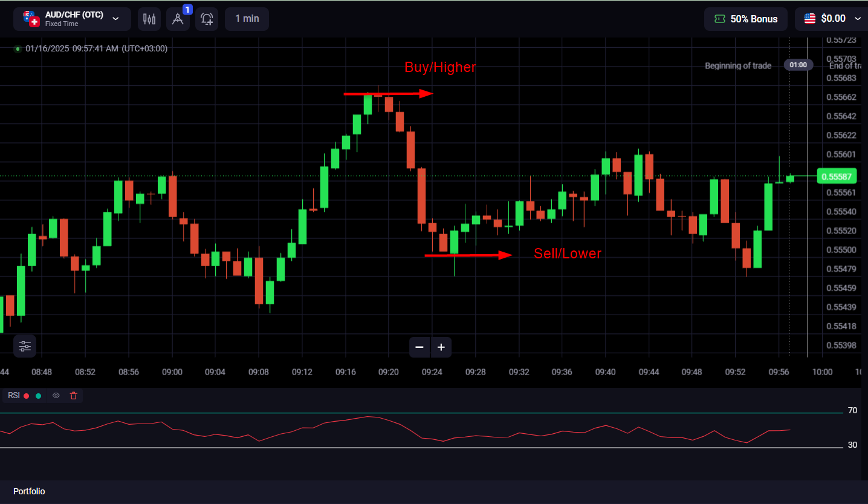868x504 pixels.
Task: Click the 0.55601 price axis value
Action: point(841,154)
